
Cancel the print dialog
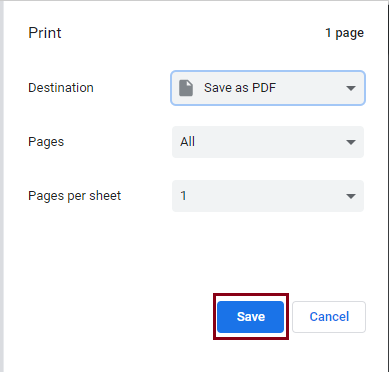[329, 317]
